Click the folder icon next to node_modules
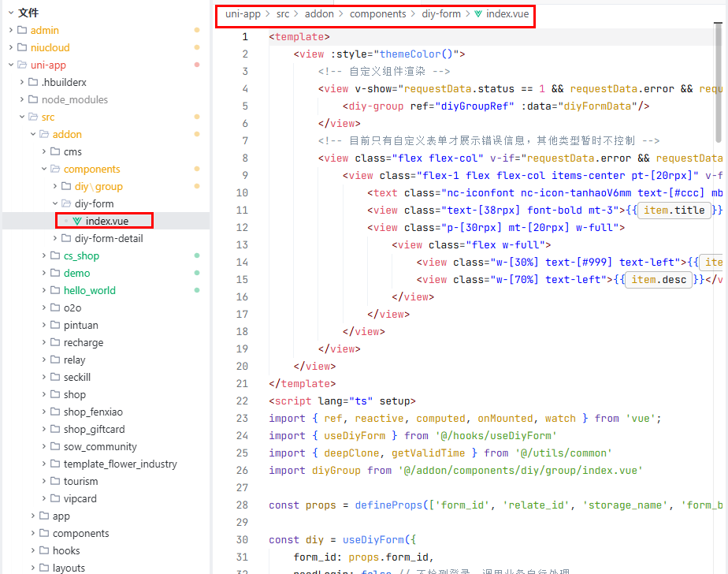 [x=33, y=99]
